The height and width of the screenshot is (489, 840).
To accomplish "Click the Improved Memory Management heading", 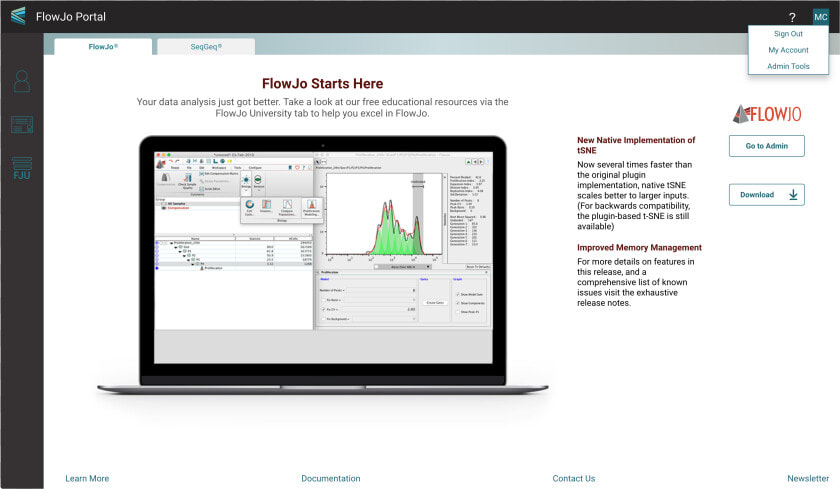I will tap(639, 247).
